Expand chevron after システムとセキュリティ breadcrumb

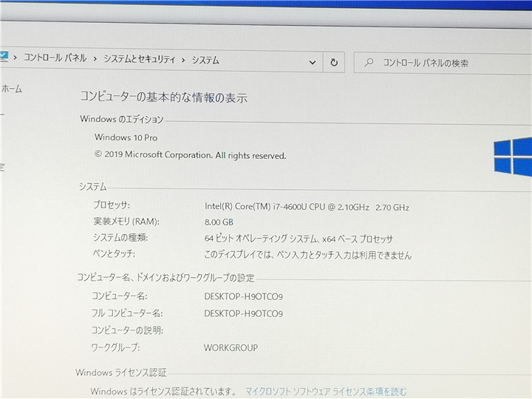click(x=183, y=60)
